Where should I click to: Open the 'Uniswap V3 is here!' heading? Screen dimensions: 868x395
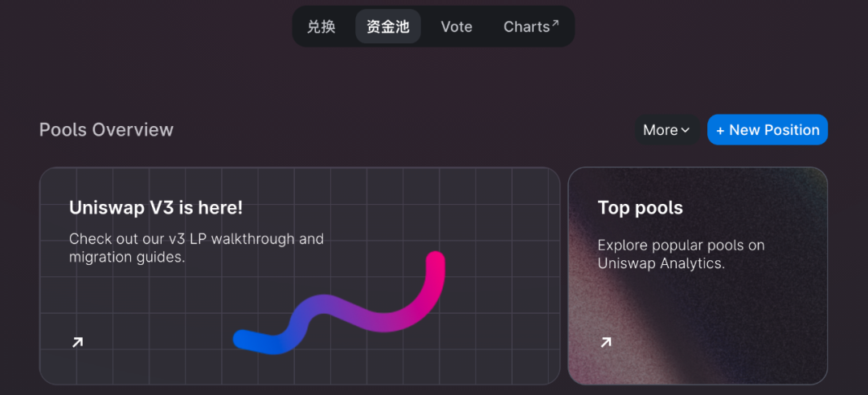pos(156,208)
